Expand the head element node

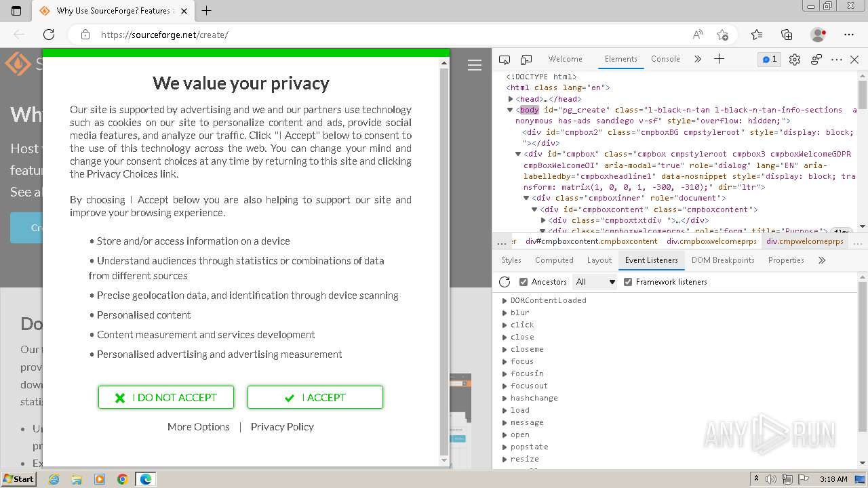[x=511, y=99]
